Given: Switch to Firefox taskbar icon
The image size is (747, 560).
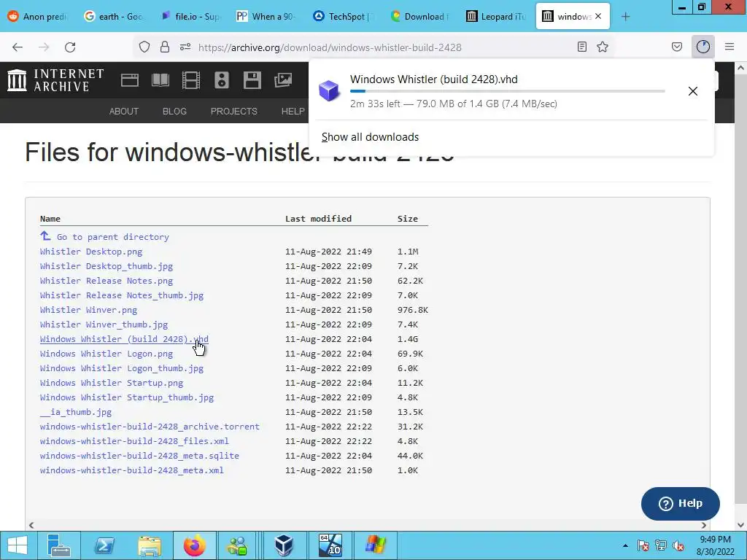Looking at the screenshot, I should [195, 545].
